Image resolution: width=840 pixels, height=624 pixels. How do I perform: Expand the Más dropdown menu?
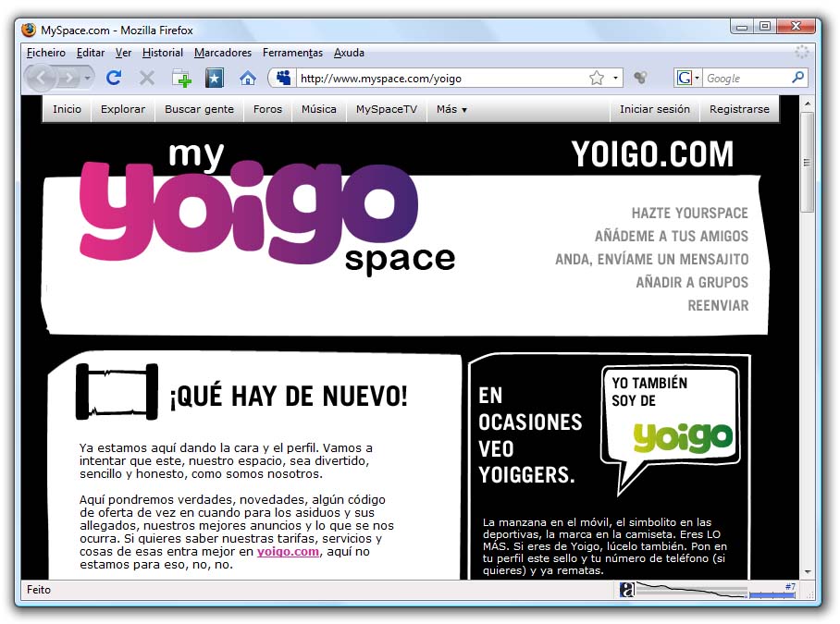tap(451, 109)
